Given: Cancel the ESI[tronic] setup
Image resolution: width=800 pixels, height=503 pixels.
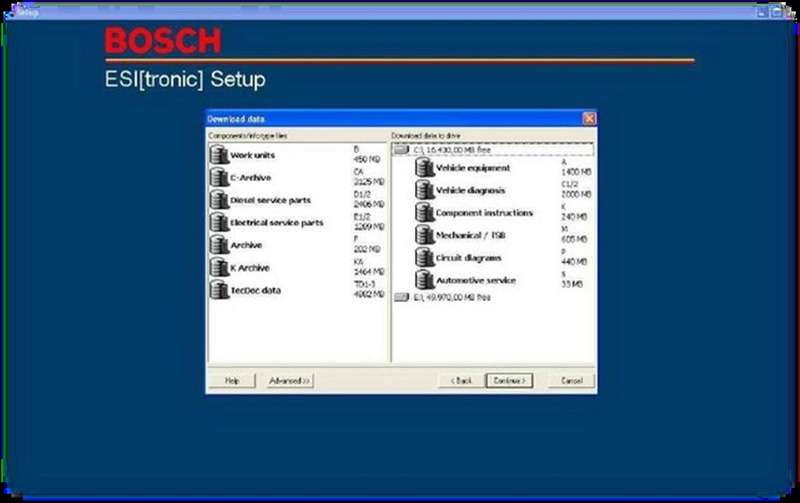Looking at the screenshot, I should [571, 381].
